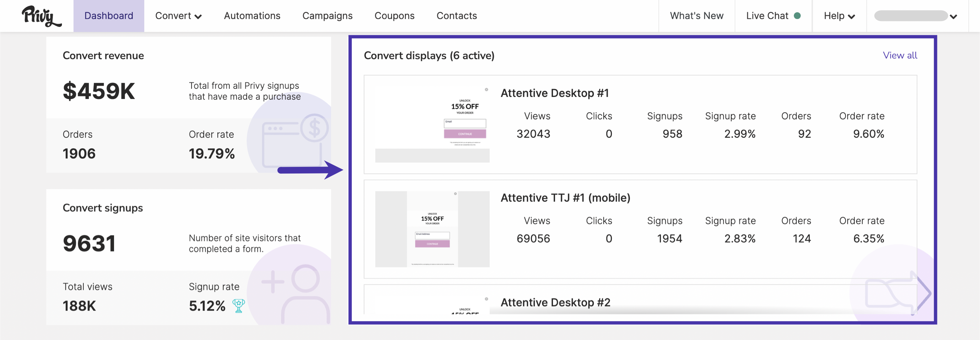Click the Convert signups heading

point(103,208)
